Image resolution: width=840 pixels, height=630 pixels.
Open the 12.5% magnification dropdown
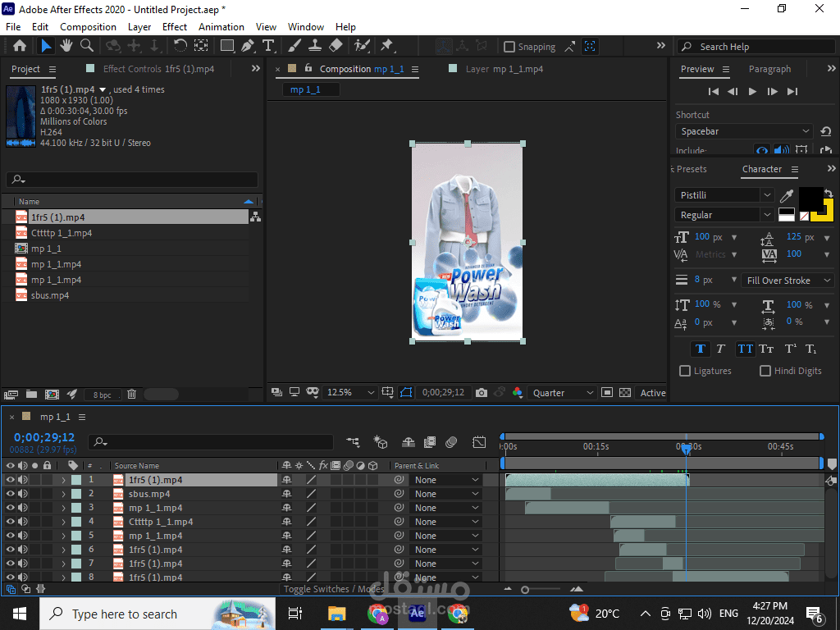(x=349, y=393)
